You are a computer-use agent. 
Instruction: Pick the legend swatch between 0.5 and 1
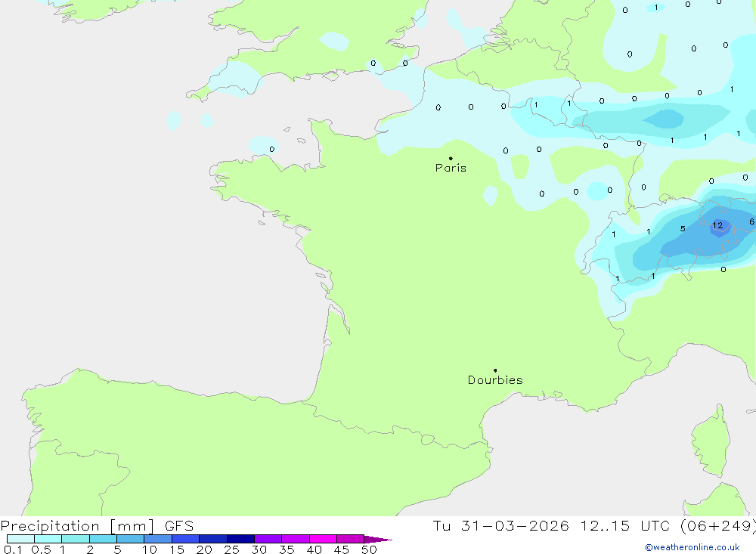pos(48,539)
